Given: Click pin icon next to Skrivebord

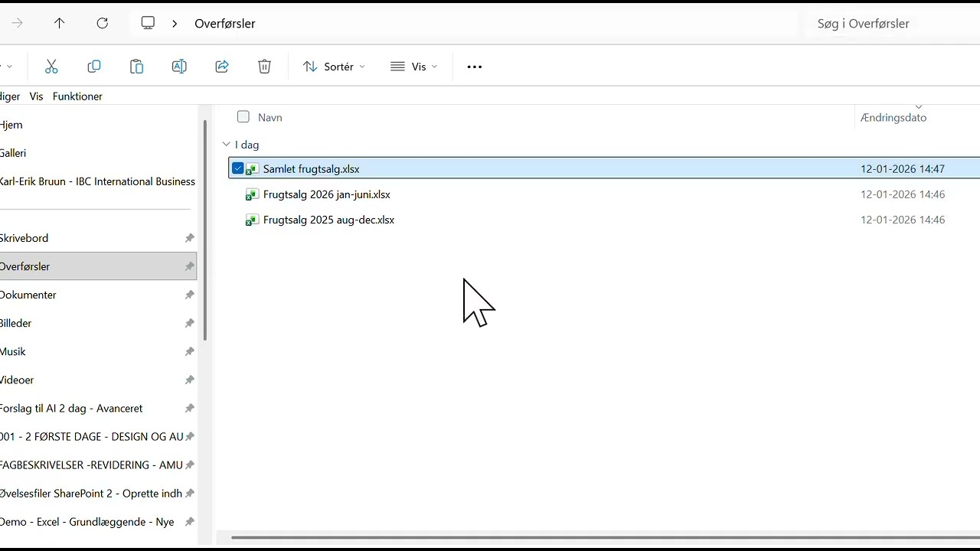Looking at the screenshot, I should [x=189, y=238].
